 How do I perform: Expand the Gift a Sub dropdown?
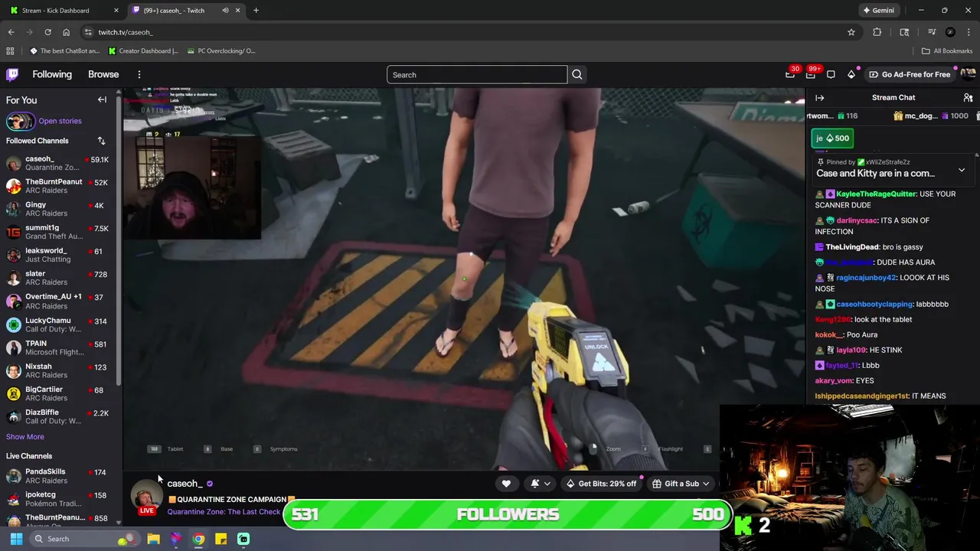706,484
